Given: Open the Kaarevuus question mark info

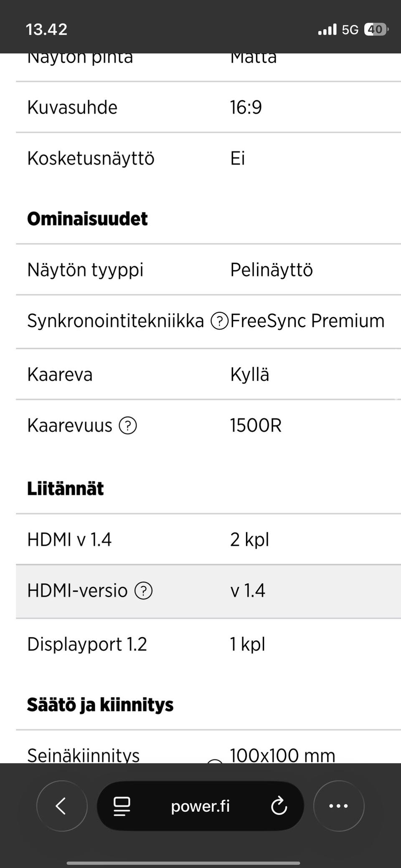Looking at the screenshot, I should tap(128, 426).
